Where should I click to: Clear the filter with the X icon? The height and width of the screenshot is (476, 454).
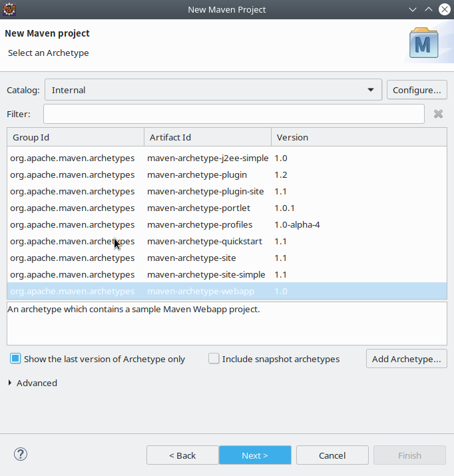[x=438, y=114]
